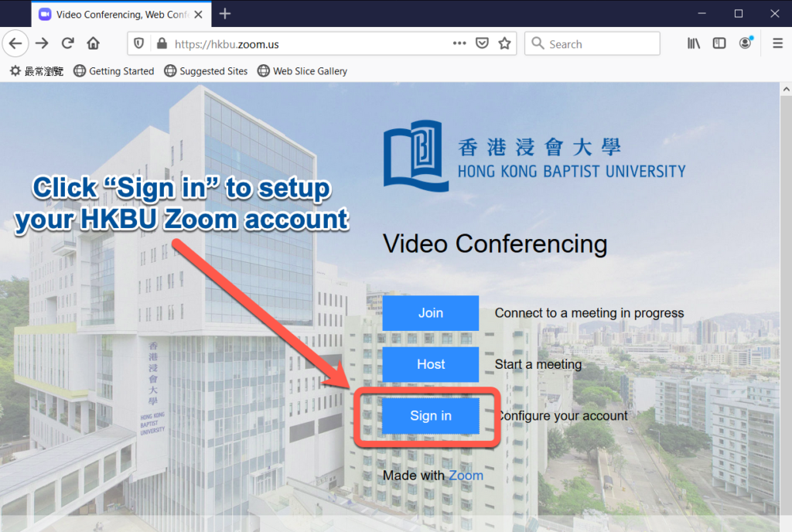Close the Video Conferencing tab
This screenshot has width=792, height=532.
(199, 15)
